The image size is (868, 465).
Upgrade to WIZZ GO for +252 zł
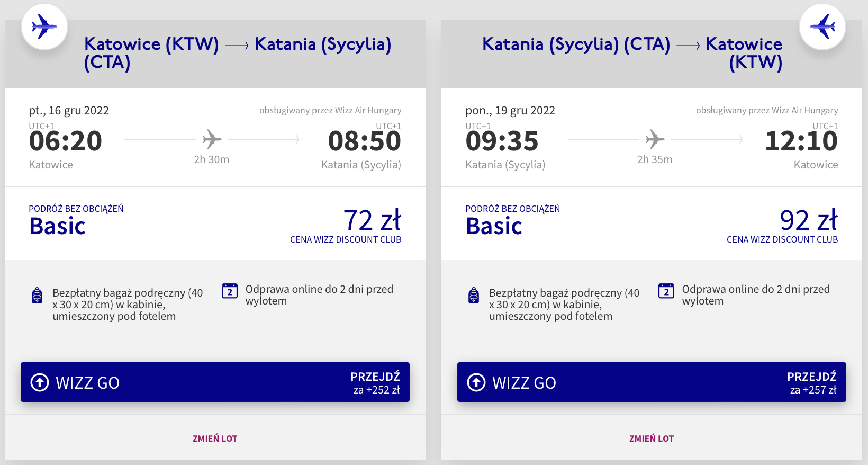[215, 382]
